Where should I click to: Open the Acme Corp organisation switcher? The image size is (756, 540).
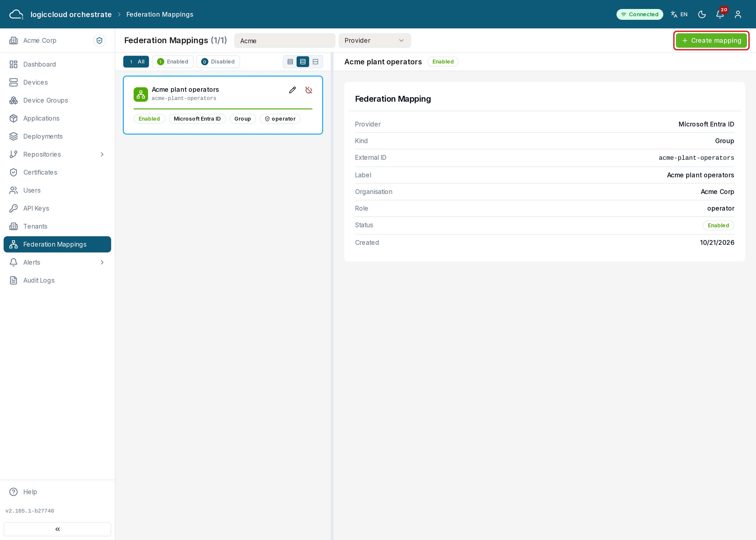(x=40, y=40)
